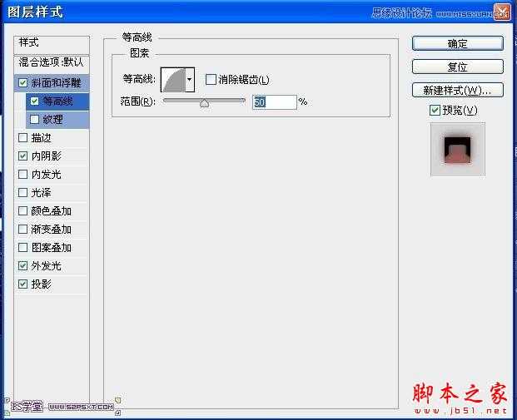Select the 斜面和浮雕 style label

[56, 82]
